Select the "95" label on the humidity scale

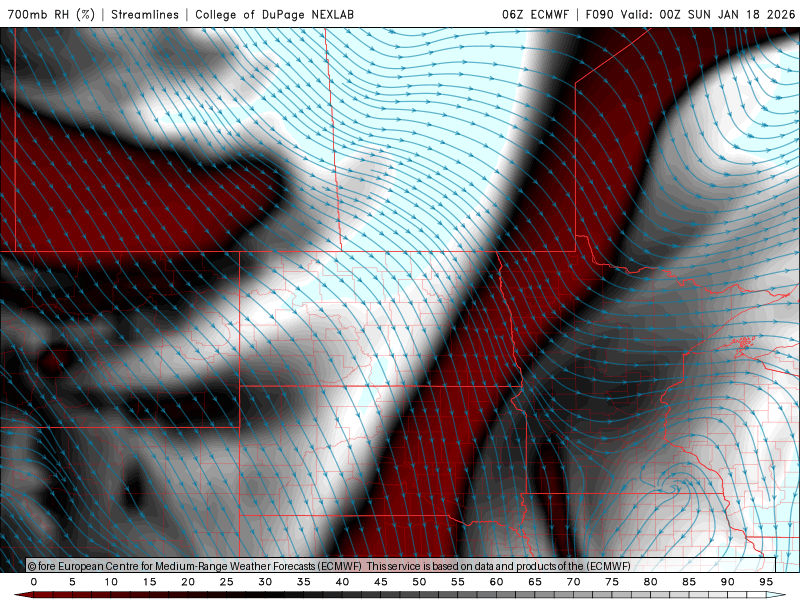[766, 582]
